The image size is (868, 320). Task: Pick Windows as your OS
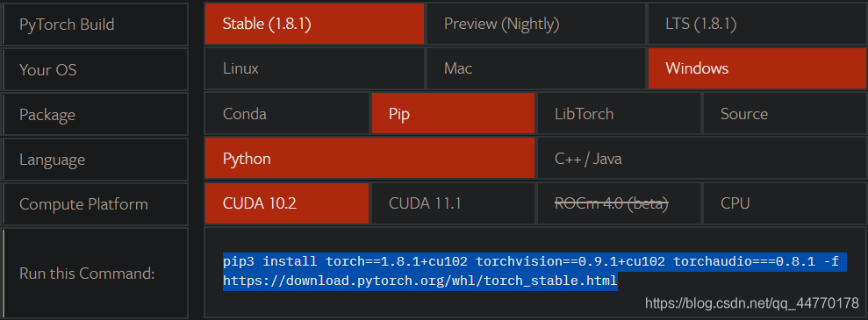click(x=757, y=68)
